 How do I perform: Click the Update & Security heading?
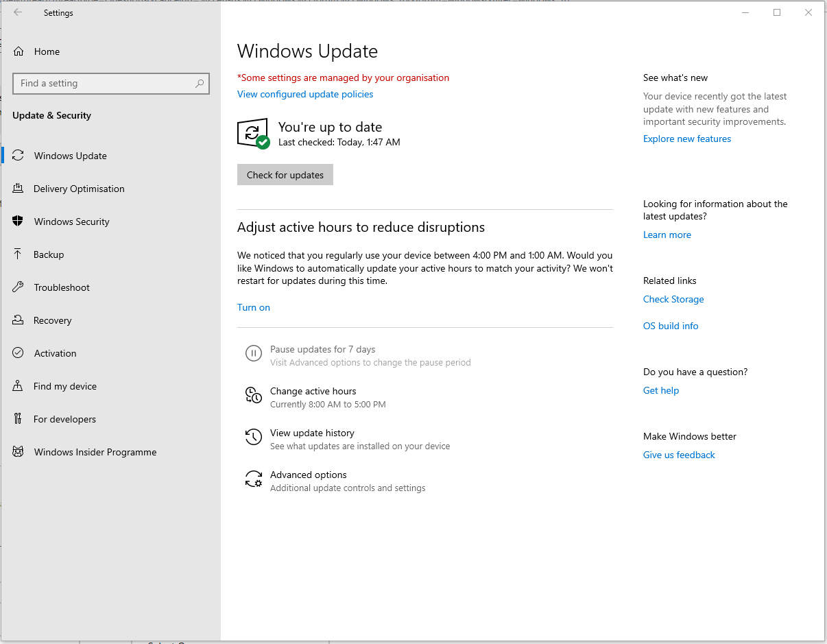[51, 116]
